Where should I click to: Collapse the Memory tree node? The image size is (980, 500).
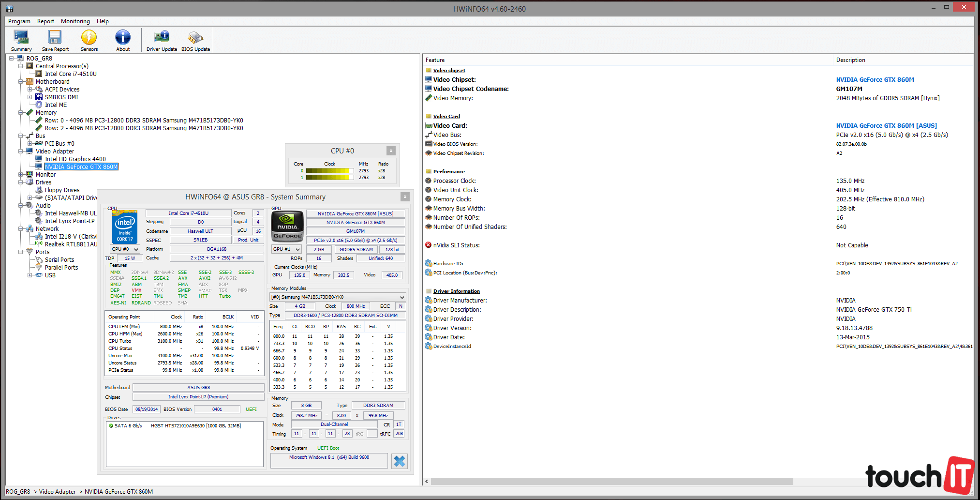21,113
